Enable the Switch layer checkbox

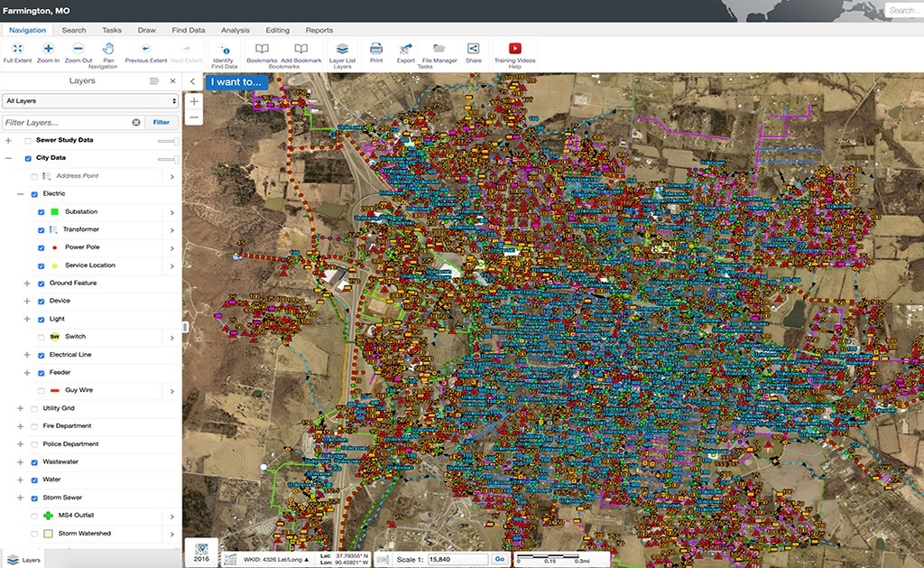(41, 337)
